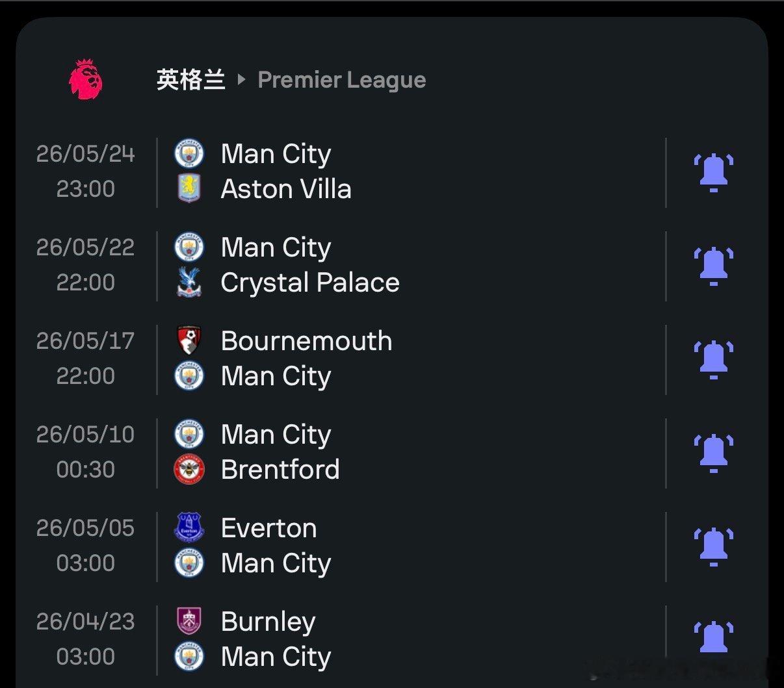Enable notification for Bournemouth vs Man City
Viewport: 784px width, 688px height.
click(713, 359)
